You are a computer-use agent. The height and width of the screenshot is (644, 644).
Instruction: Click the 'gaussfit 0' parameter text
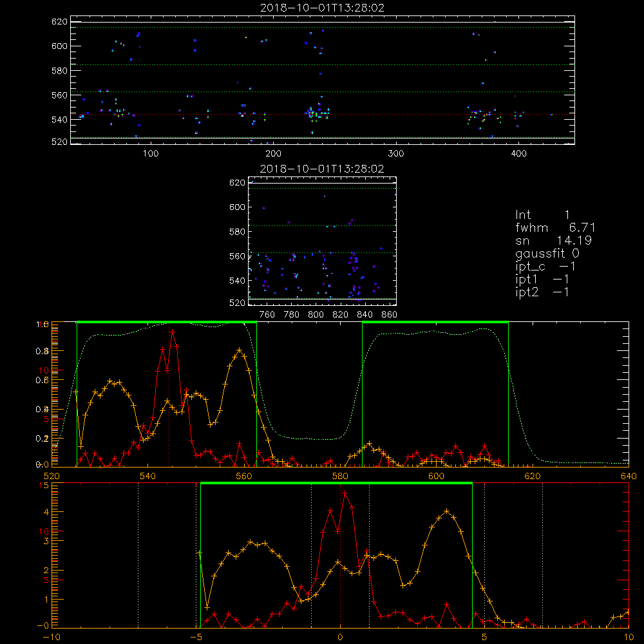pos(547,253)
